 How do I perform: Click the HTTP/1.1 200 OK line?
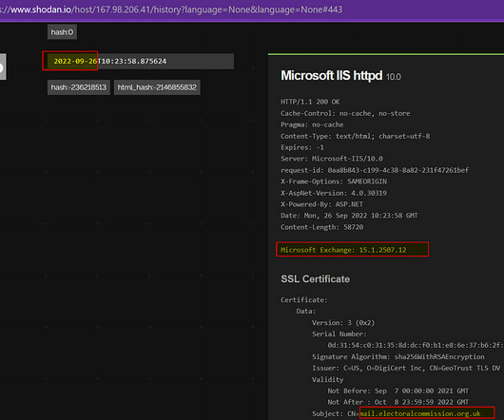point(310,102)
